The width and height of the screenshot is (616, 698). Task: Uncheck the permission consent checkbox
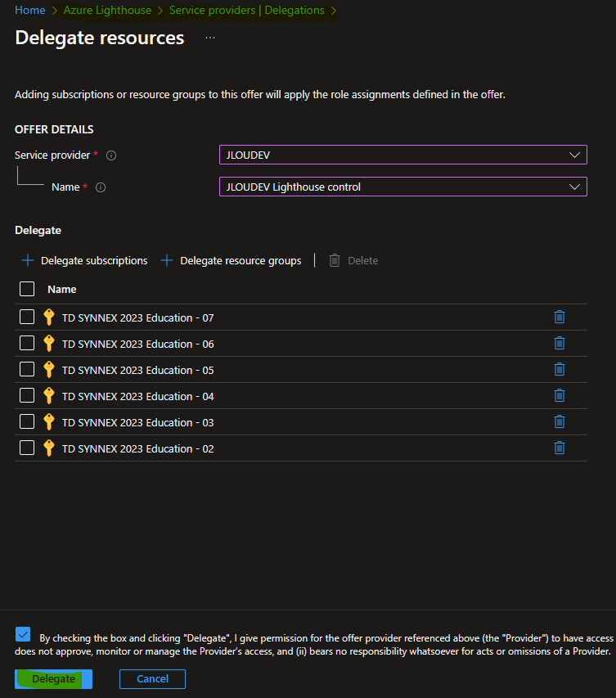click(23, 634)
